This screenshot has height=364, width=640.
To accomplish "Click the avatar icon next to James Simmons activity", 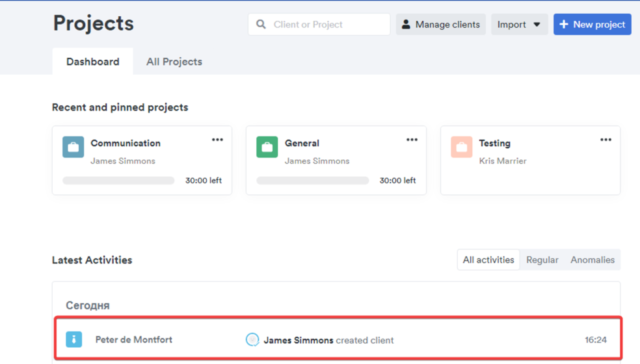I will pyautogui.click(x=252, y=339).
